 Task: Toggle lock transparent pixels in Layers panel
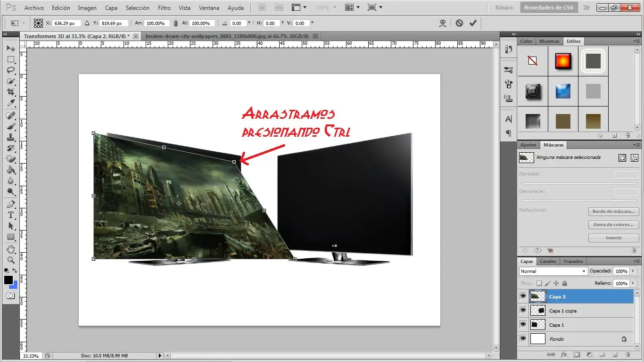click(539, 283)
